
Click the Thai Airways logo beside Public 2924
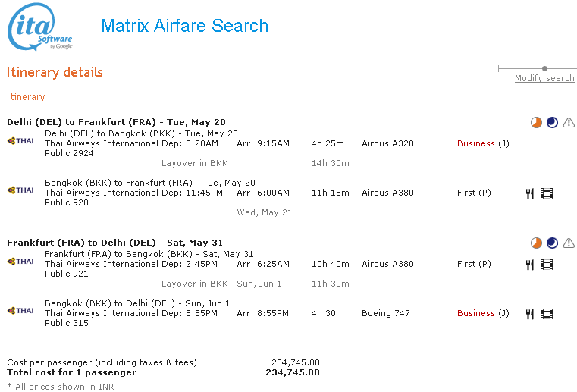point(20,141)
